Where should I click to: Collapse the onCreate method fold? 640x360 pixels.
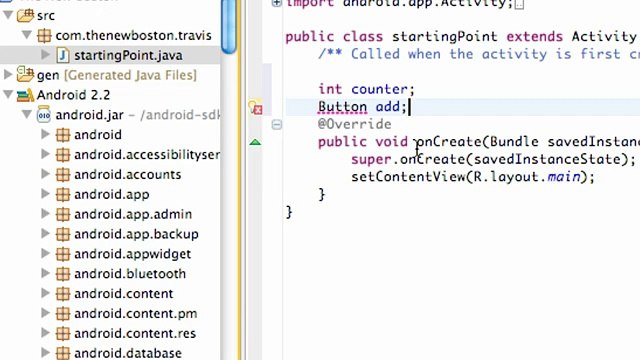tap(276, 124)
